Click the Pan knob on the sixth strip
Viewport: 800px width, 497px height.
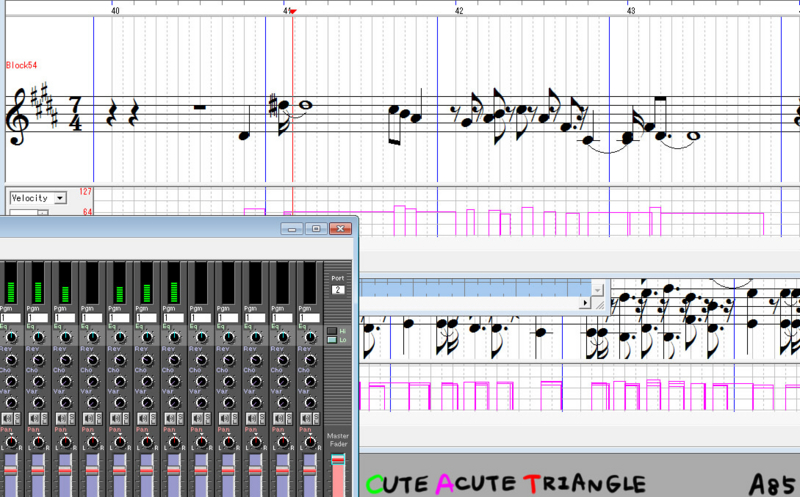click(x=147, y=442)
